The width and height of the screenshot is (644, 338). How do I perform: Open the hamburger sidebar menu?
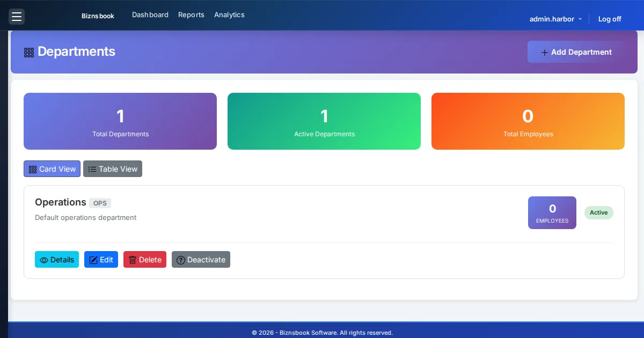coord(17,17)
